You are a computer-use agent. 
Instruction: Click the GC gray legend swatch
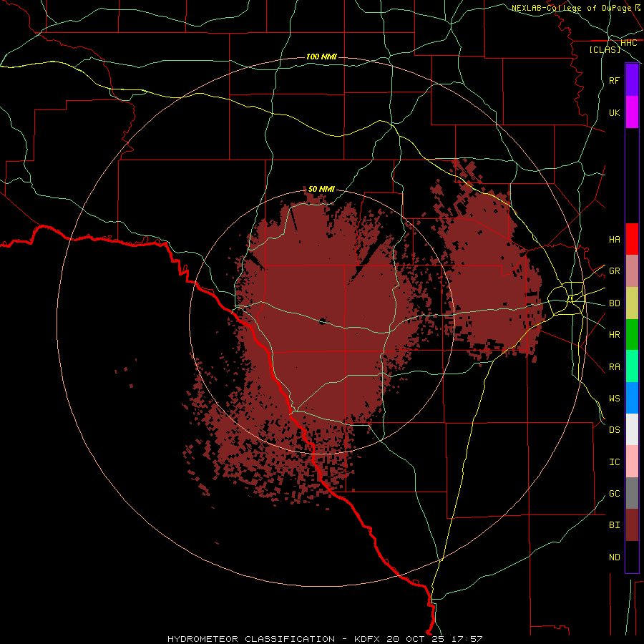tap(632, 493)
